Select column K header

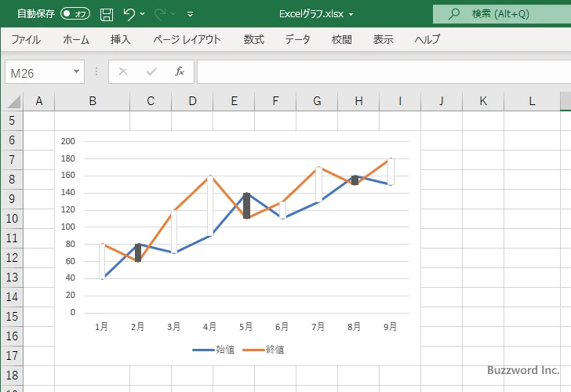pyautogui.click(x=482, y=101)
